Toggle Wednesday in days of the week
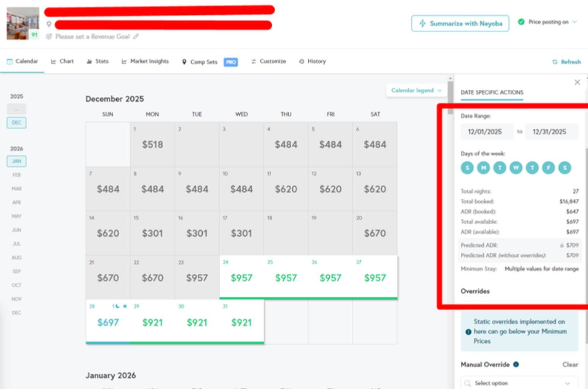Viewport: 588px width, 389px height. [x=516, y=168]
